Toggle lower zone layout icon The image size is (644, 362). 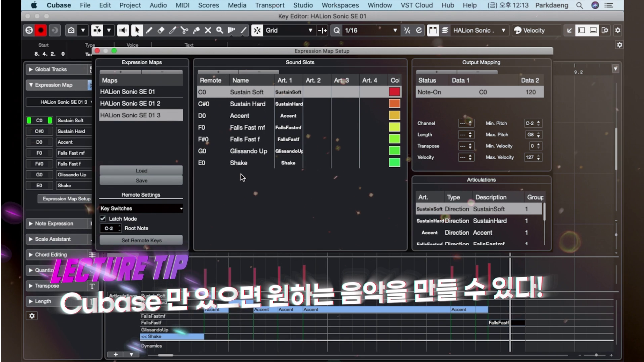(x=593, y=31)
